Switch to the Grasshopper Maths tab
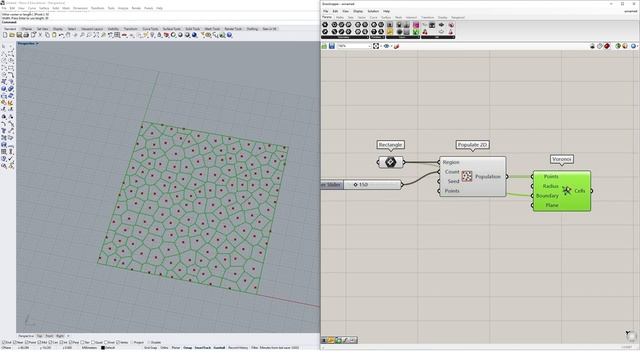Image resolution: width=640 pixels, height=360 pixels. coord(340,17)
